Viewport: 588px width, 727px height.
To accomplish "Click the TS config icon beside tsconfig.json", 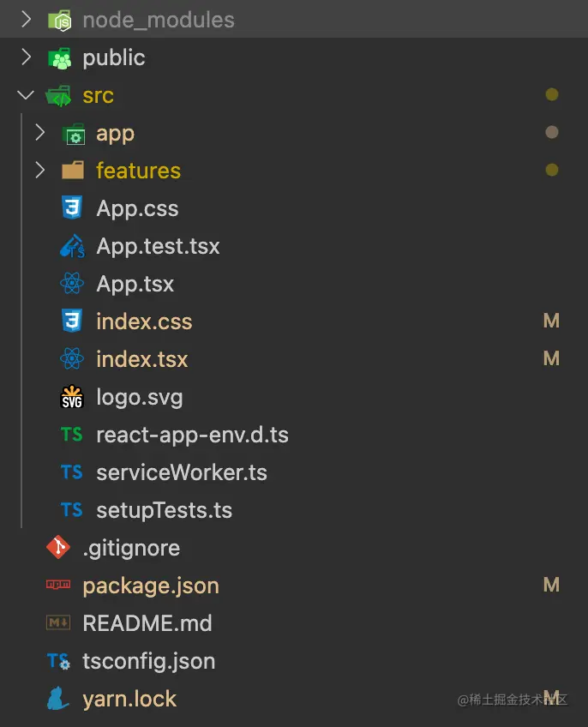I will pos(58,661).
